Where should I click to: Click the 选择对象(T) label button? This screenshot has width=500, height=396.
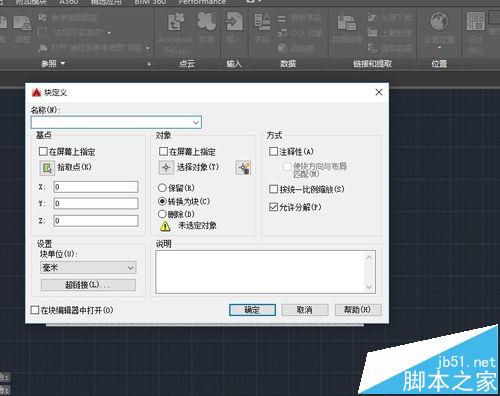[198, 167]
